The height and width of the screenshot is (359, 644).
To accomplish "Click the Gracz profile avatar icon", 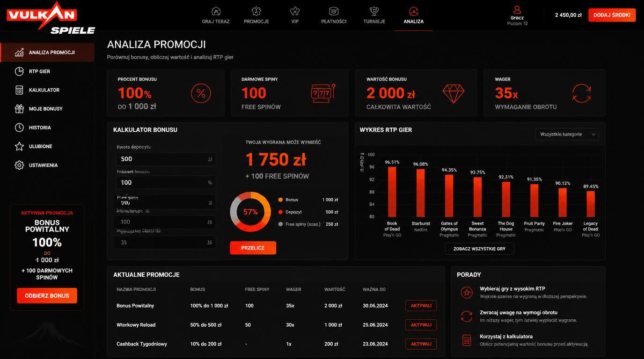I will click(x=517, y=9).
